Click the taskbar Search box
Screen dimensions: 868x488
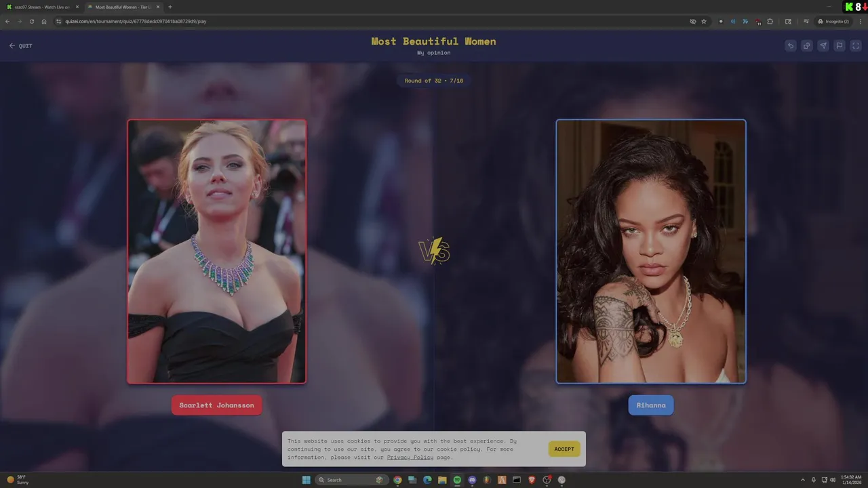pyautogui.click(x=351, y=480)
